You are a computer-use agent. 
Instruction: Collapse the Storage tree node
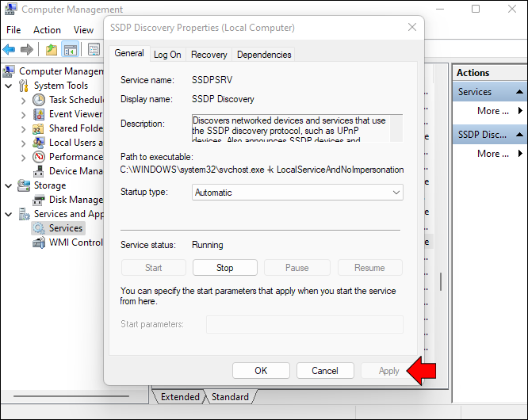coord(9,185)
